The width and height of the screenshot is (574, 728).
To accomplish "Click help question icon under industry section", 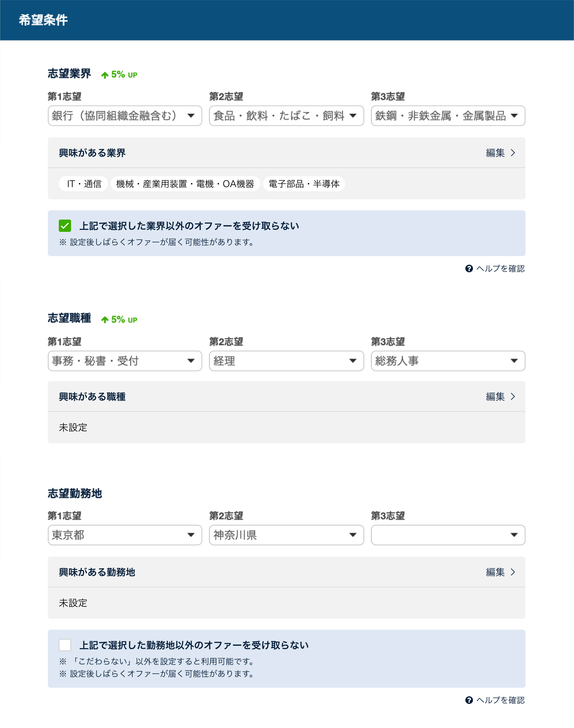I will [469, 269].
